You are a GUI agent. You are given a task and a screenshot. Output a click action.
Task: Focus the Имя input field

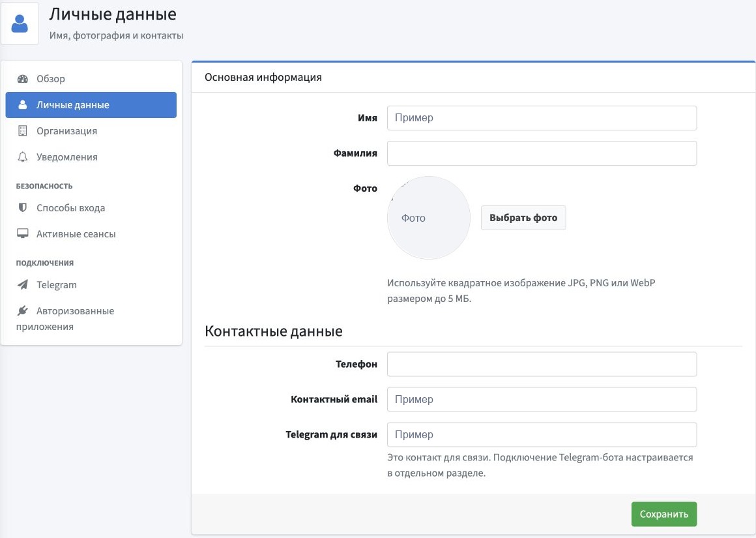[x=542, y=118]
